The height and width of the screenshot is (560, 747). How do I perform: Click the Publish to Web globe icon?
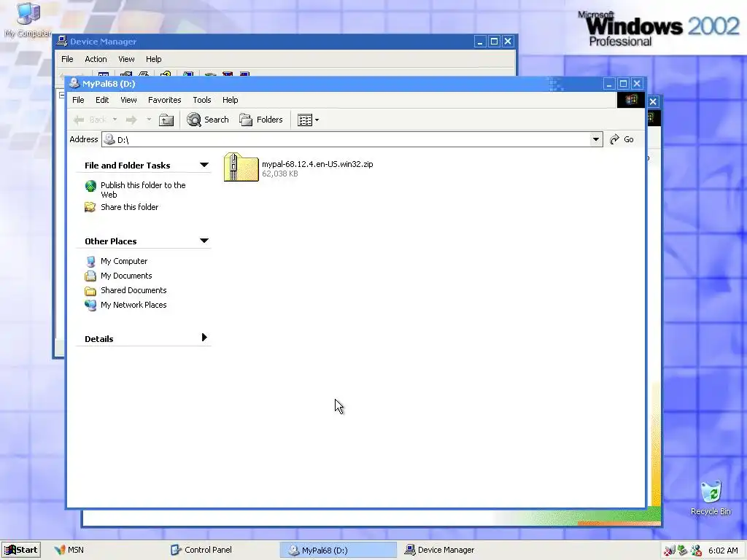coord(90,186)
